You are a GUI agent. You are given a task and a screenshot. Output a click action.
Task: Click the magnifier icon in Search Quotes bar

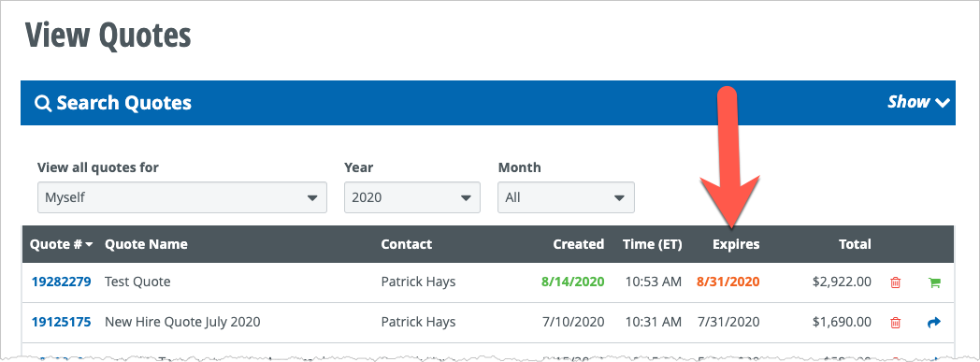[x=42, y=103]
